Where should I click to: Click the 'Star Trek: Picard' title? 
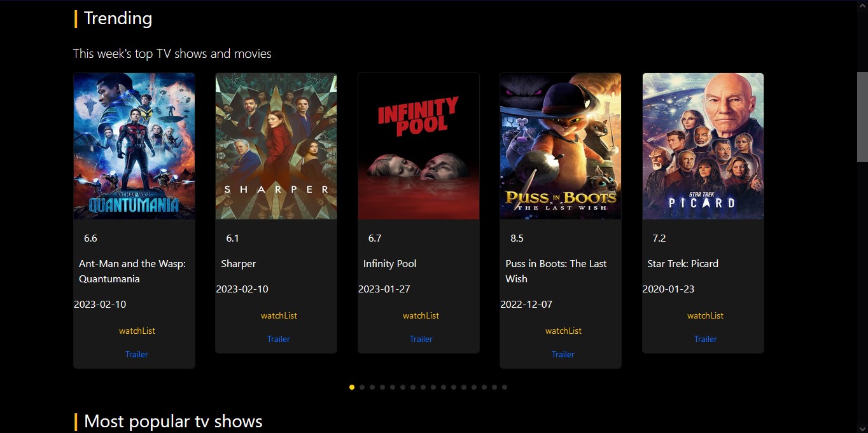point(683,263)
